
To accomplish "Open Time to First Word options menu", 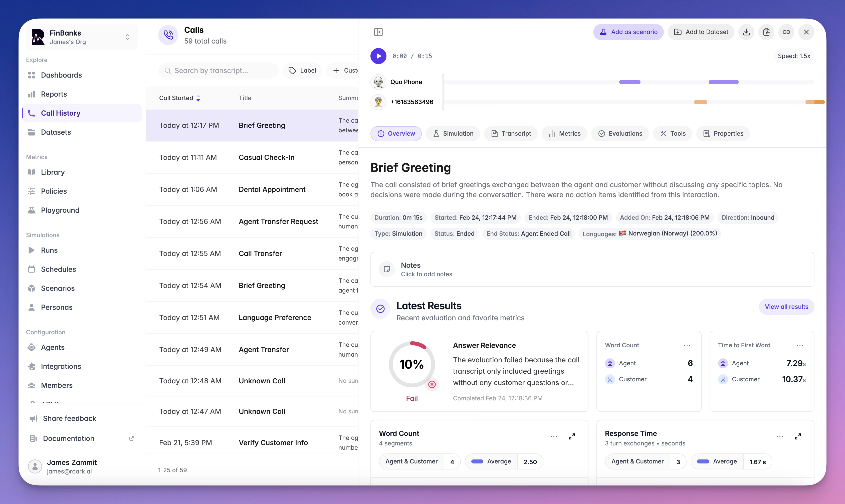I will [800, 345].
